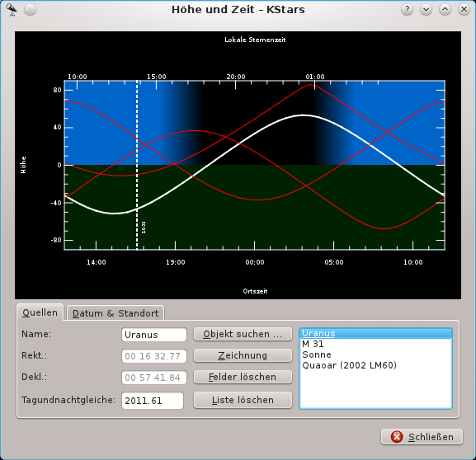
Task: Switch to the Quellen tab
Action: pyautogui.click(x=40, y=312)
